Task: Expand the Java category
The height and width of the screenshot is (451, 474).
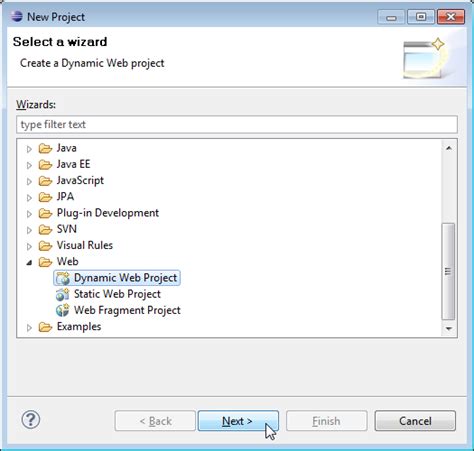Action: pyautogui.click(x=29, y=149)
